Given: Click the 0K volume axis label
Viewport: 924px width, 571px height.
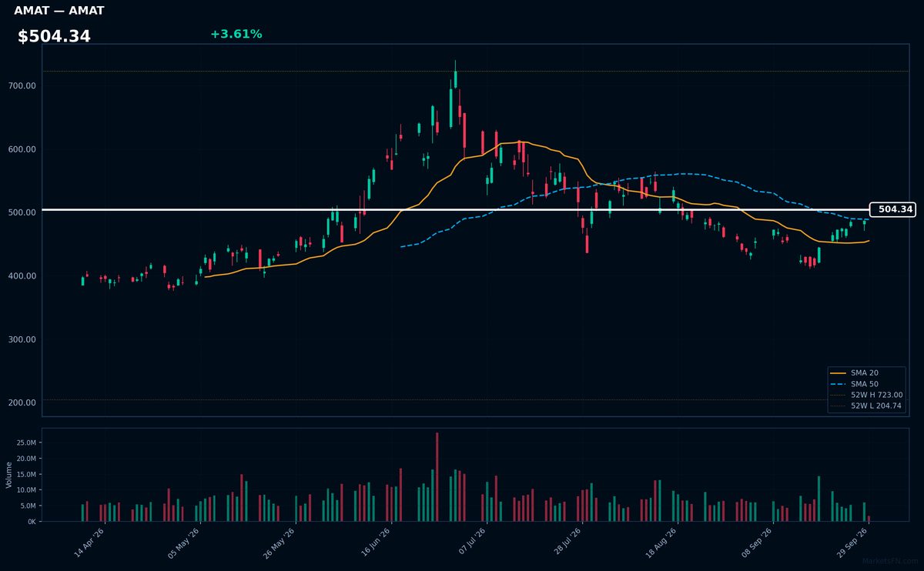Looking at the screenshot, I should coord(32,522).
